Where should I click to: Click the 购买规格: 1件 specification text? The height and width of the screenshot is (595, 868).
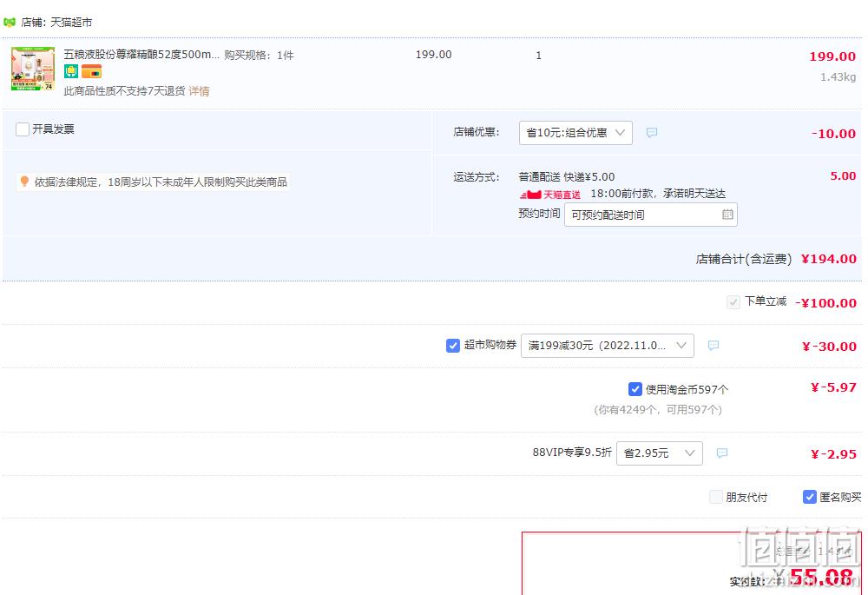pyautogui.click(x=259, y=56)
